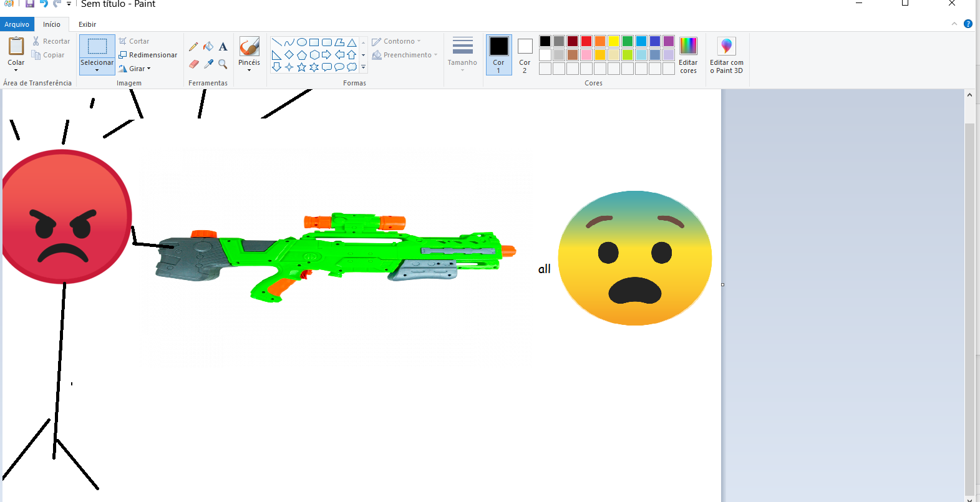Viewport: 980px width, 502px height.
Task: Pick the red color swatch
Action: tap(586, 41)
